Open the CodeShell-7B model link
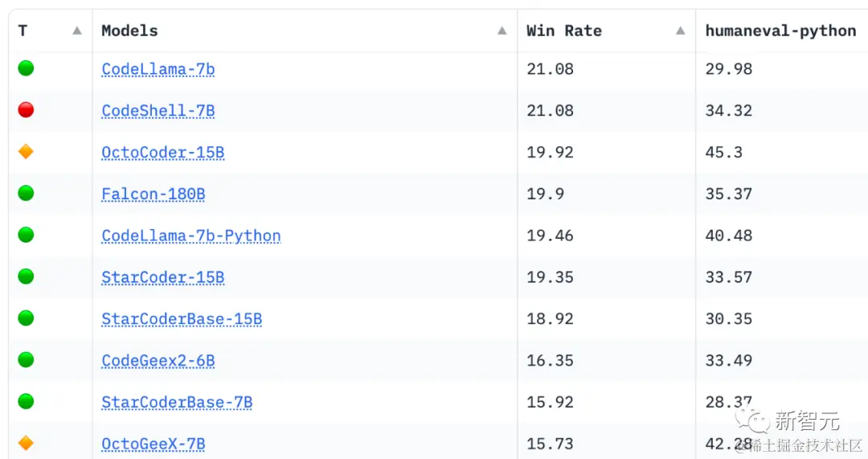The height and width of the screenshot is (459, 868). [158, 111]
